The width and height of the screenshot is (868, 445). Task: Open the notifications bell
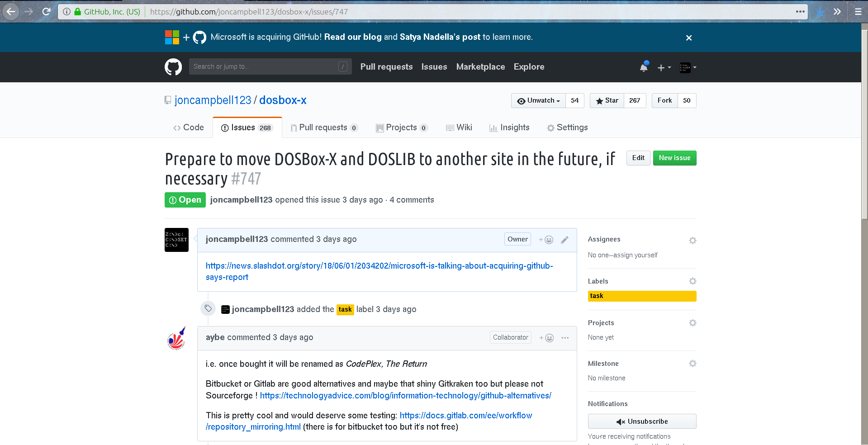[x=643, y=67]
